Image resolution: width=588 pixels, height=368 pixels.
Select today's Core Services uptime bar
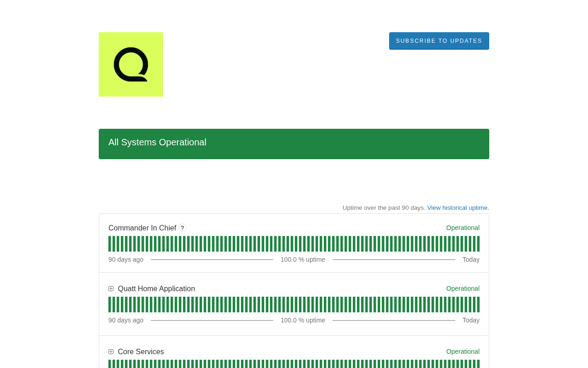click(478, 364)
